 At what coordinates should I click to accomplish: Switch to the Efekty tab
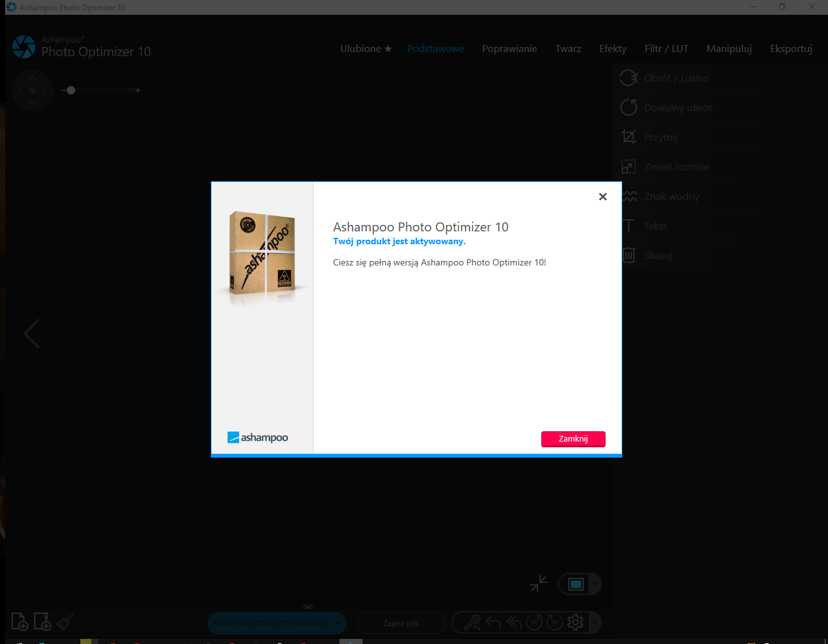pos(613,48)
